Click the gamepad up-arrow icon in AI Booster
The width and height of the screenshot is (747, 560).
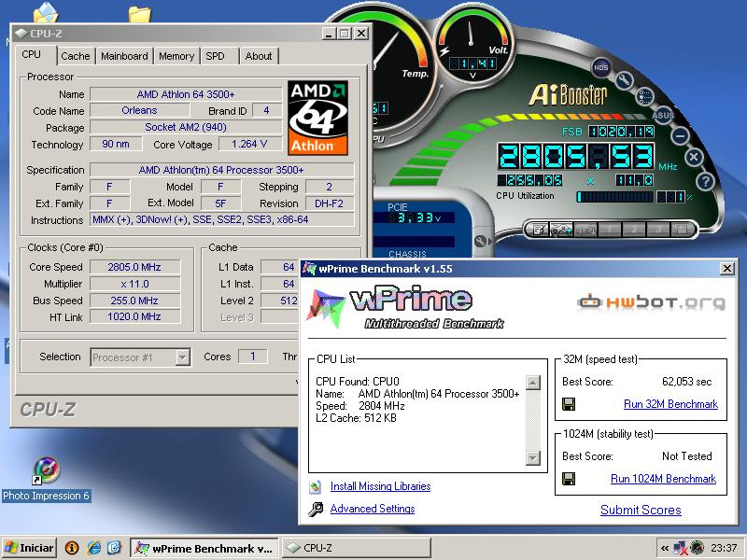pyautogui.click(x=562, y=230)
